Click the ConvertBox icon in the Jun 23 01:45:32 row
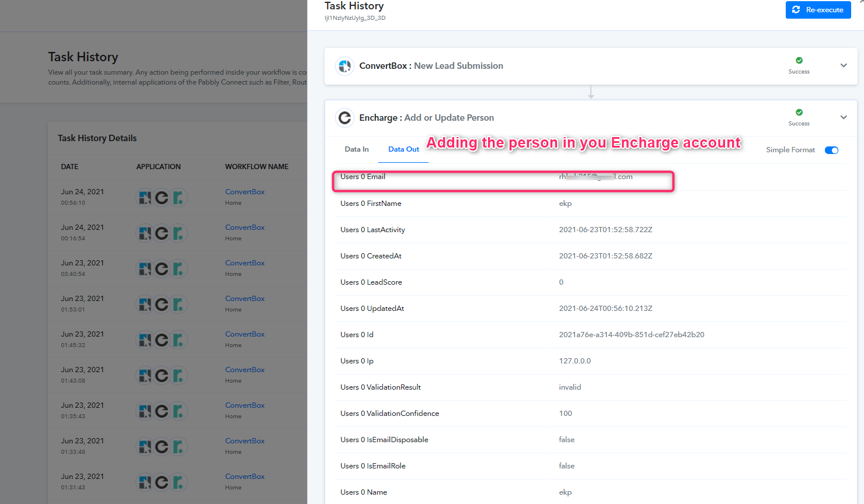This screenshot has width=864, height=504. [x=145, y=340]
